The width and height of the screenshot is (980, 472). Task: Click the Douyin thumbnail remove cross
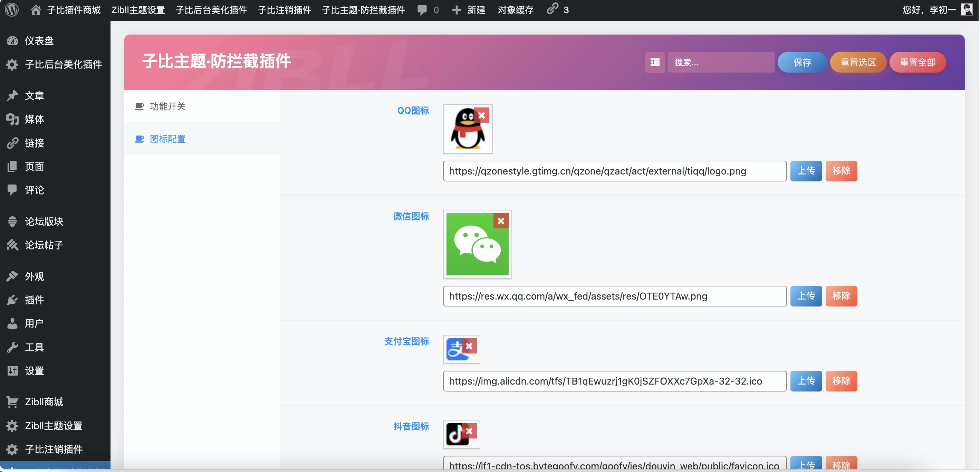tap(470, 431)
